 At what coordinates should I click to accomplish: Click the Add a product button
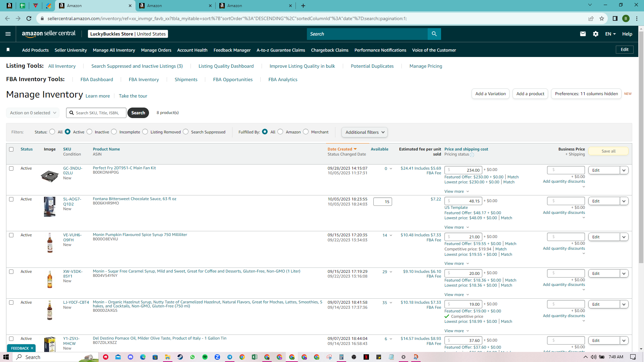pos(530,94)
